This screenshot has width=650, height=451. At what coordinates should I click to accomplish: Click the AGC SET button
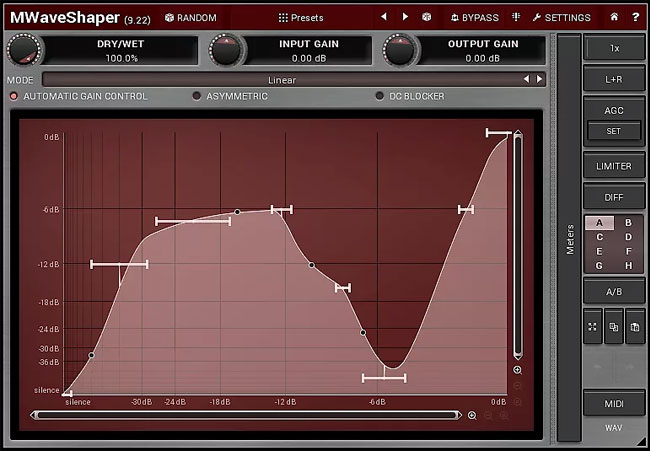614,131
